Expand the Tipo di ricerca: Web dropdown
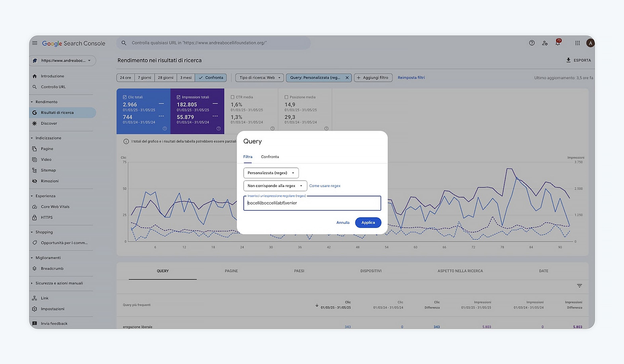 (x=259, y=77)
